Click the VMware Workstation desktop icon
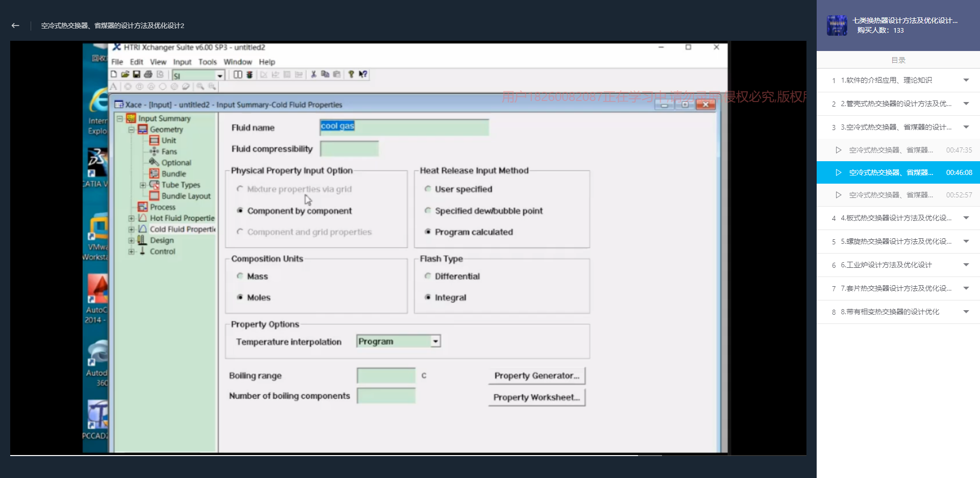Viewport: 980px width, 478px height. pos(98,227)
